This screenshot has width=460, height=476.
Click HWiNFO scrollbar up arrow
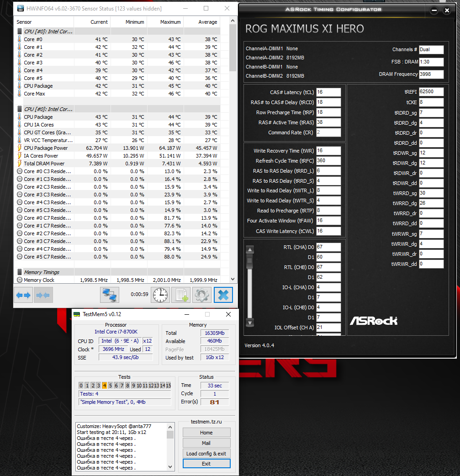[x=233, y=21]
